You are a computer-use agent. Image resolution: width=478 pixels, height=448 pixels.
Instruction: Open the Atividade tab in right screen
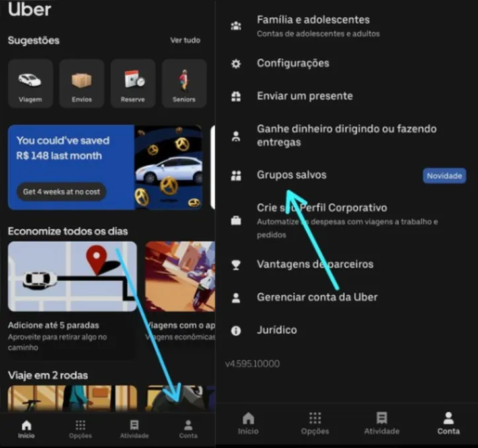382,423
